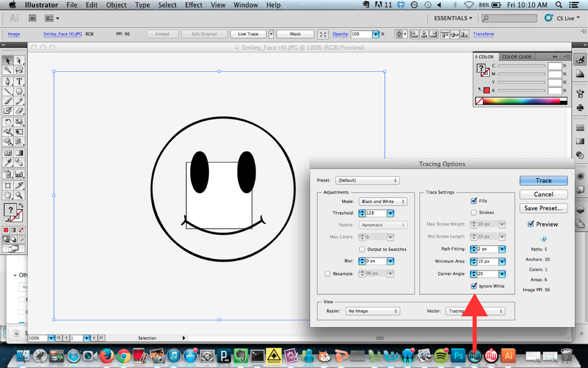The width and height of the screenshot is (588, 368).
Task: Choose the Direct Selection tool
Action: coord(19,60)
